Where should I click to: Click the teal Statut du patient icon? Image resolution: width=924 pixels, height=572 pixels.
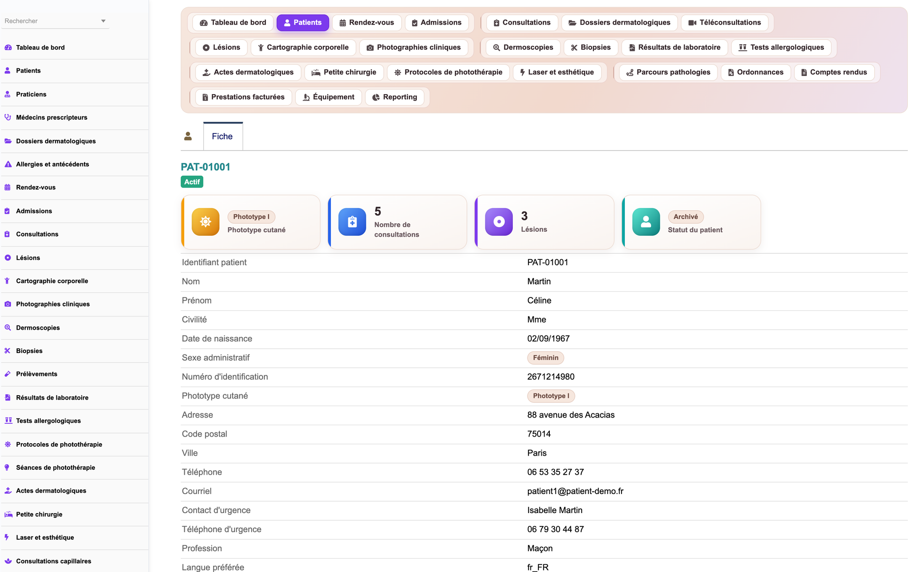(646, 222)
